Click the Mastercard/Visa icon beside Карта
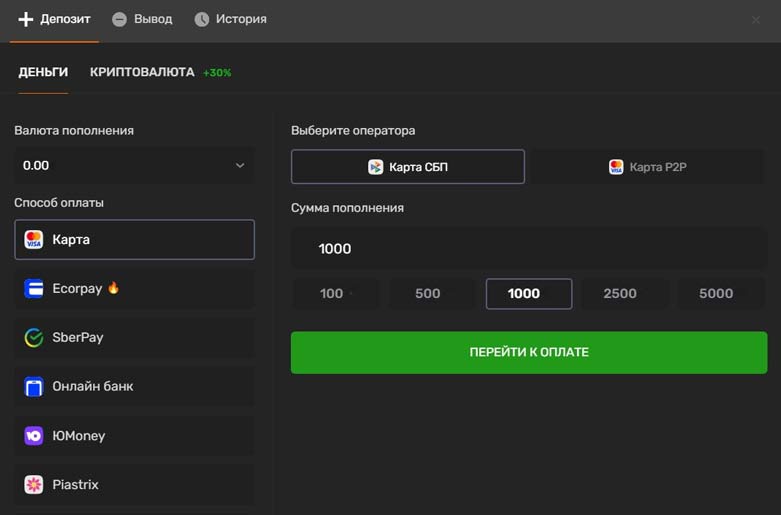 [x=34, y=240]
